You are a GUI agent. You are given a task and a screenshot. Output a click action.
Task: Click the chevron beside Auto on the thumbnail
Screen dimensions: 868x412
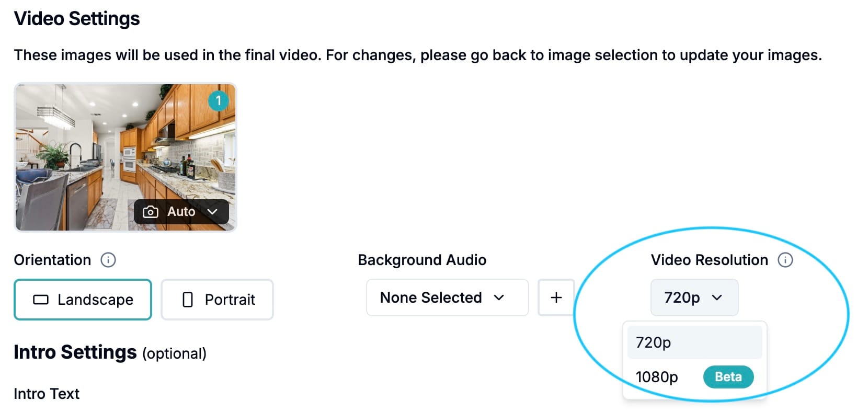[x=212, y=212]
